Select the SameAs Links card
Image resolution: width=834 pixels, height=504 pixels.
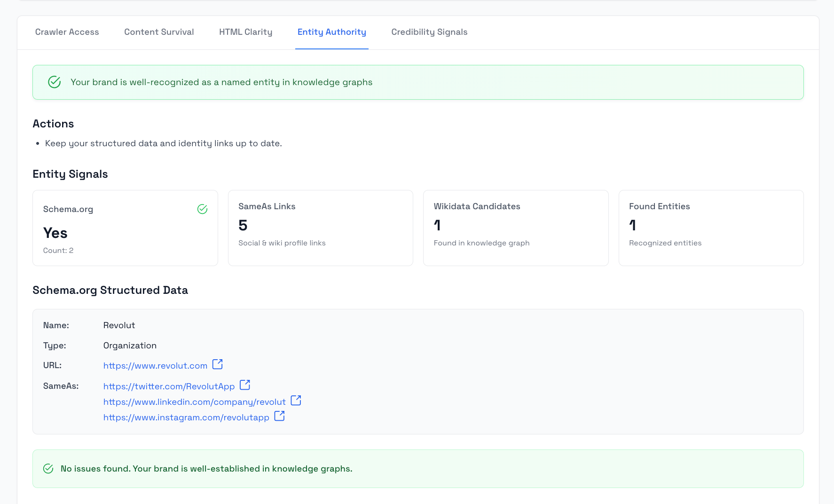[x=320, y=228]
